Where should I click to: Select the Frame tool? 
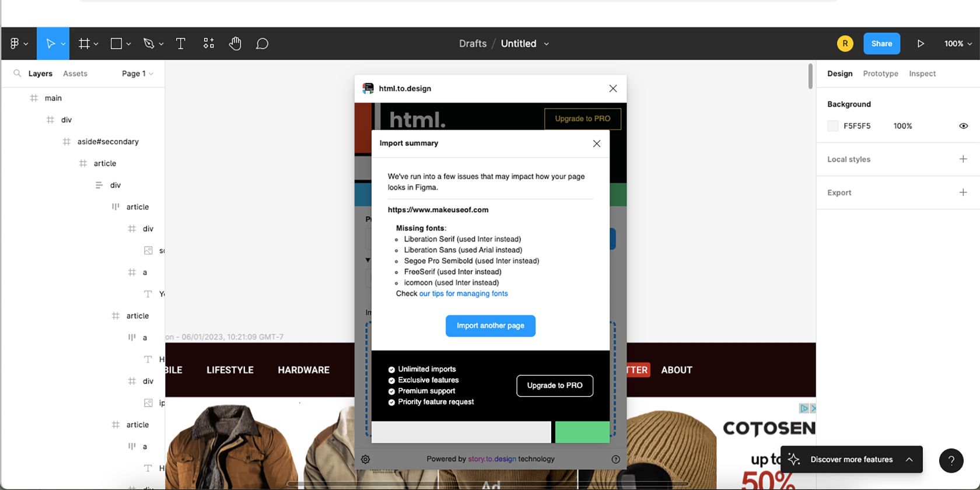(x=85, y=44)
